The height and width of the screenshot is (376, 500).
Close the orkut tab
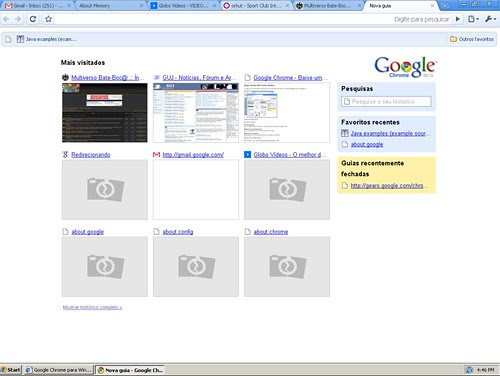[x=287, y=6]
